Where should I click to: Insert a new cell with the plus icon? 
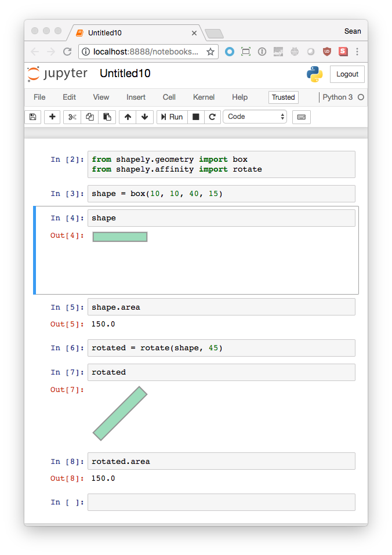pos(52,117)
